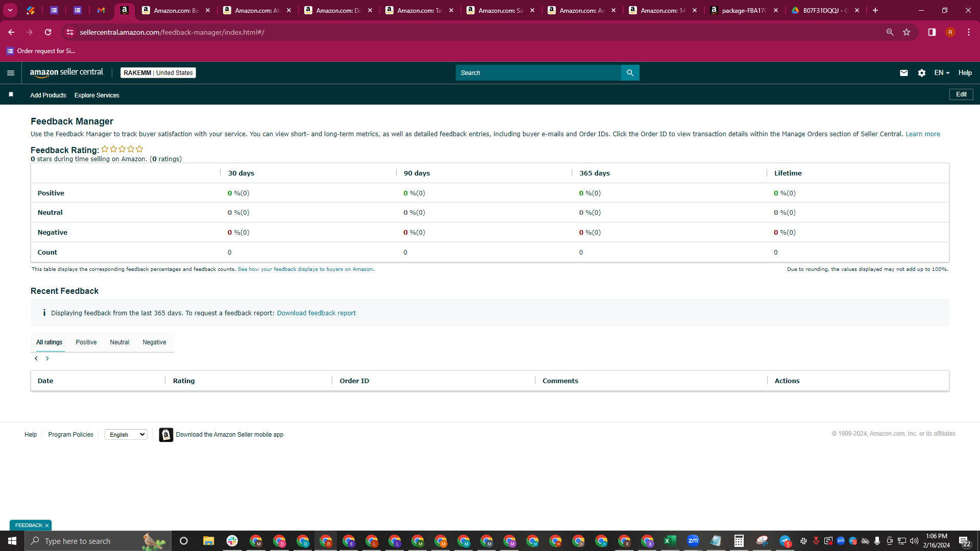Click the search magnifier button

[x=630, y=73]
